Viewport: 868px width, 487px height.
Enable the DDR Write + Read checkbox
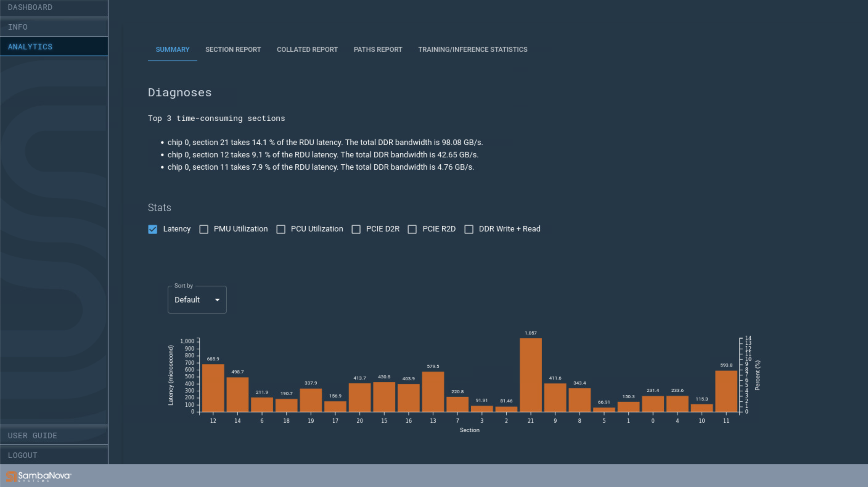point(470,229)
